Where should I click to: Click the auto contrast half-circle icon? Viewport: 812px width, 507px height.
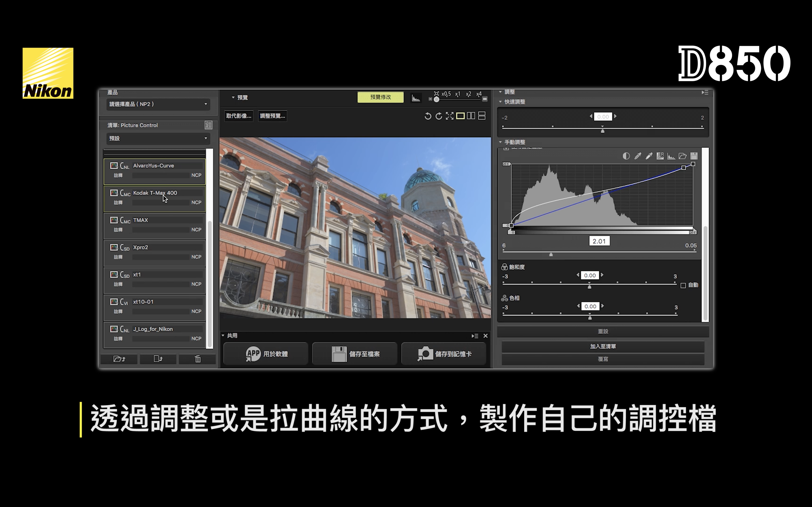(626, 156)
